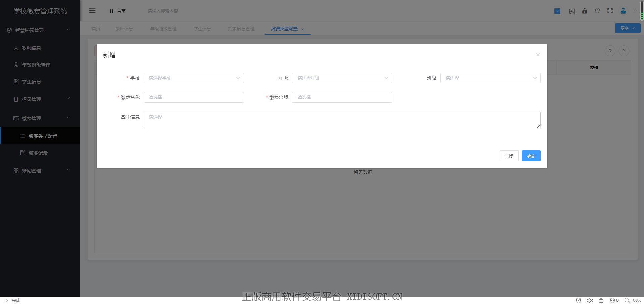Click the 100% zoom magnifier icon

pyautogui.click(x=627, y=300)
